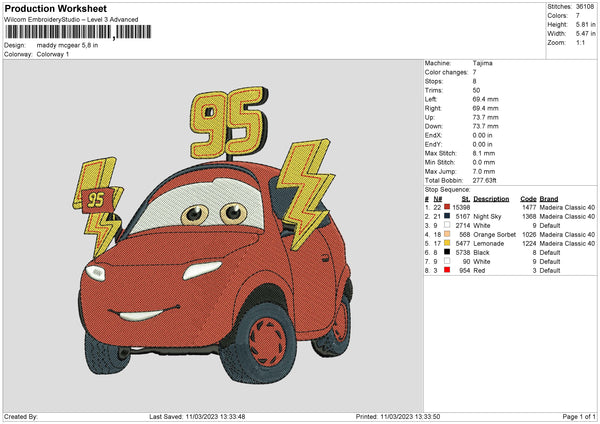Click the 'Up:' measurement label

pyautogui.click(x=429, y=117)
